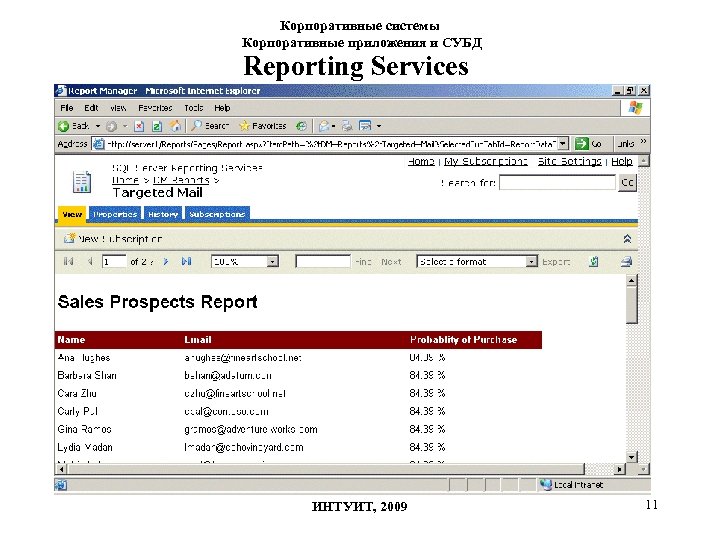The height and width of the screenshot is (540, 720).
Task: Open the History toolbar icon next to Favorites
Action: point(301,126)
